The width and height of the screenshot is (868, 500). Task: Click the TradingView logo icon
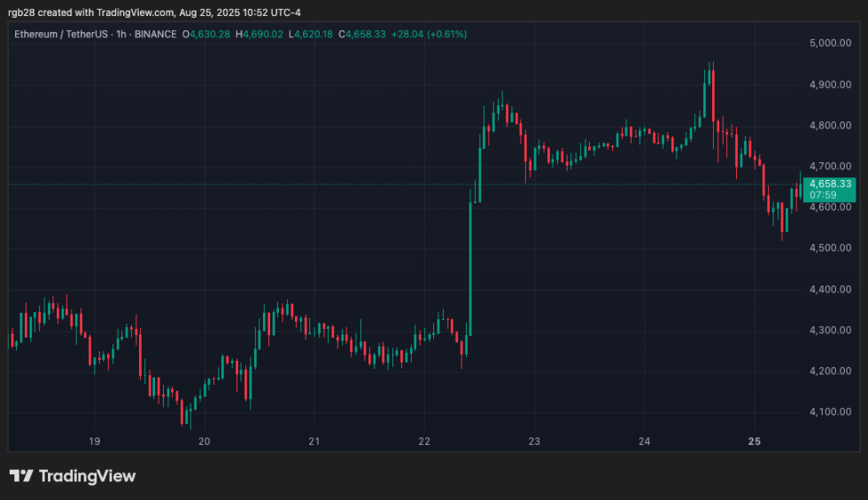(22, 476)
